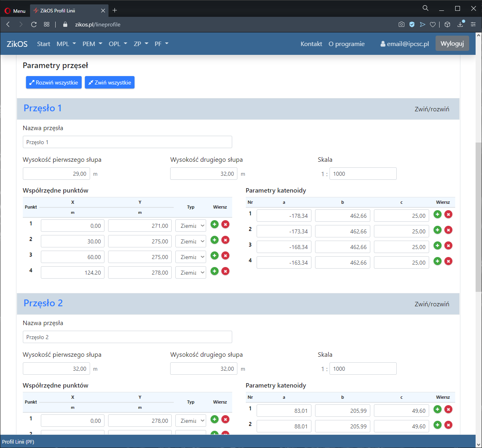The height and width of the screenshot is (448, 482).
Task: Delete catenary row with a = -168,34
Action: (x=448, y=245)
